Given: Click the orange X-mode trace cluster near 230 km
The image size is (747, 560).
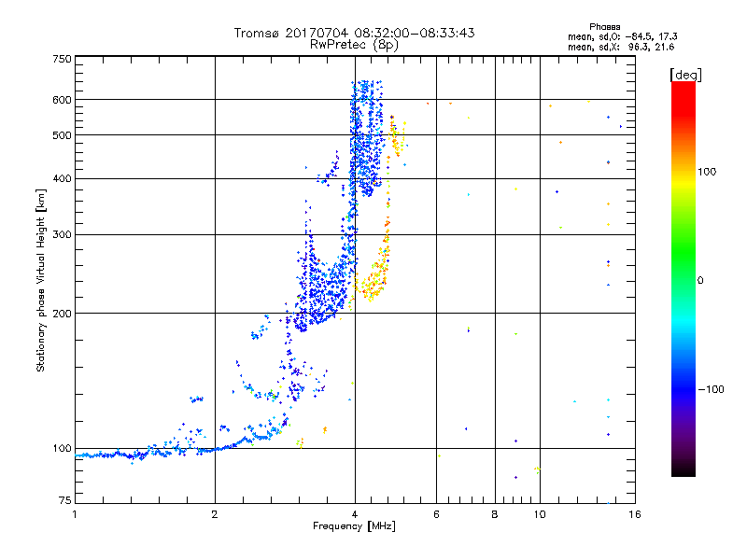Looking at the screenshot, I should pos(372,284).
